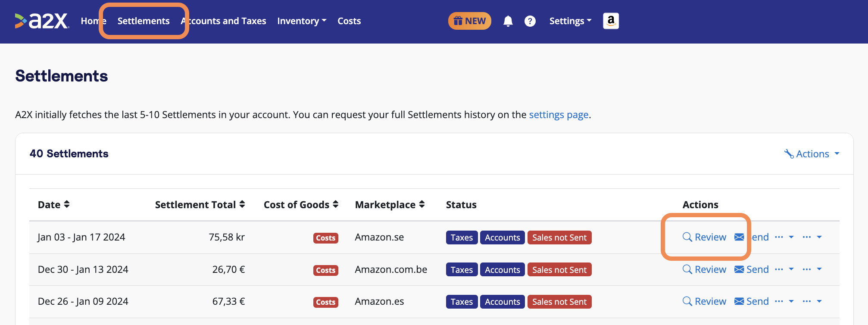Open the Settlements nav item

144,21
